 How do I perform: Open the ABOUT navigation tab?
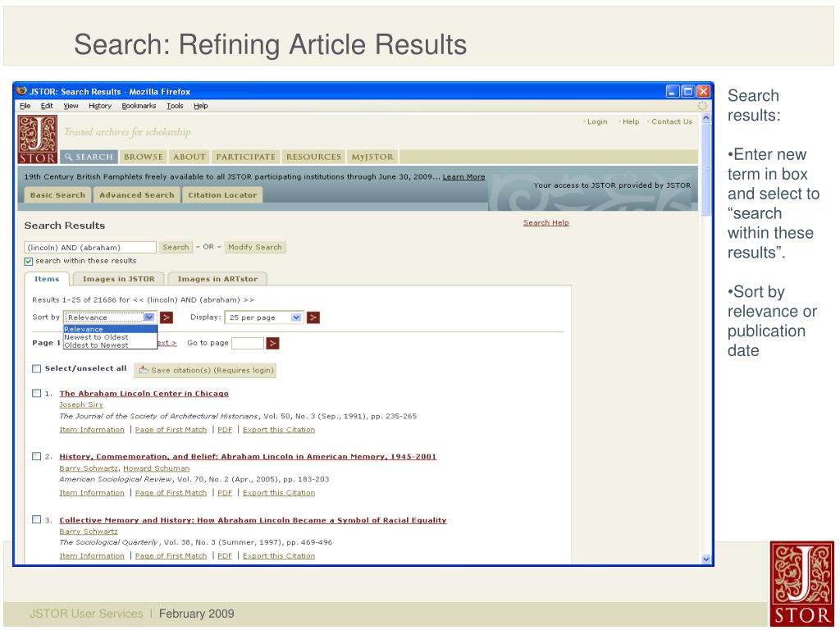point(189,157)
